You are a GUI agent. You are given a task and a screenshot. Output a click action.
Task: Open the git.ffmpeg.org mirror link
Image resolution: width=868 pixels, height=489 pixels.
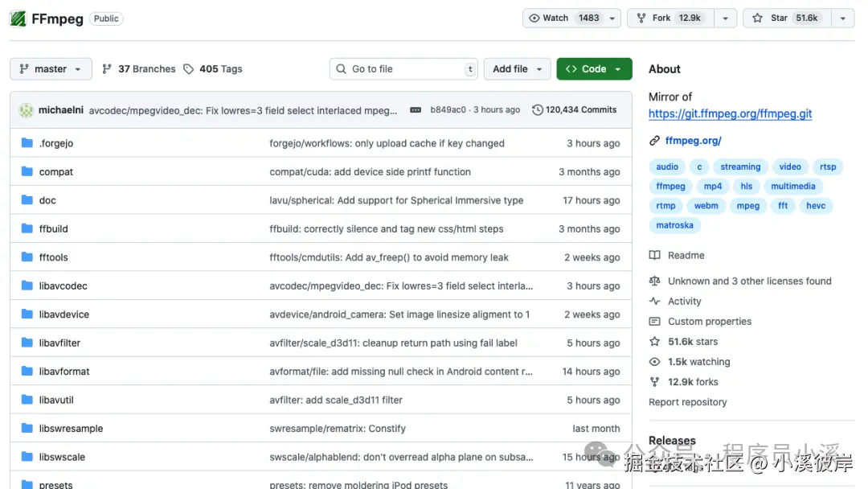click(730, 113)
